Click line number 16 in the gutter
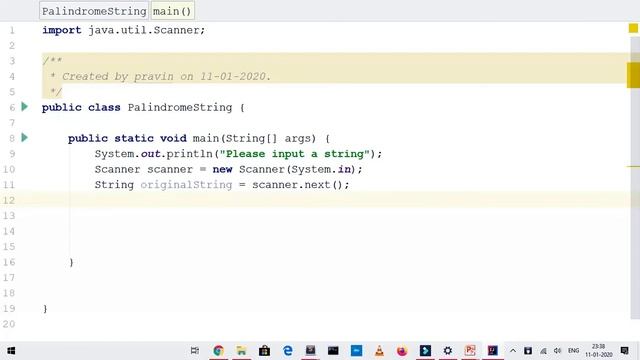This screenshot has height=360, width=640. pos(9,262)
